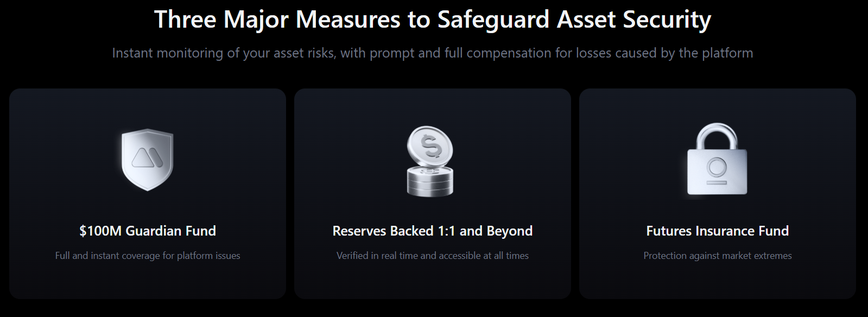Open Reserves Backed 1:1 and Beyond title

(433, 231)
